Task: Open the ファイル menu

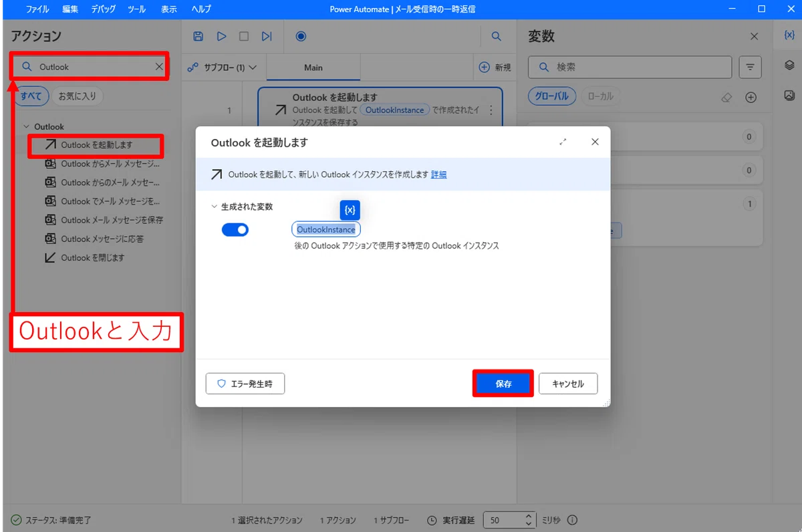Action: pos(37,9)
